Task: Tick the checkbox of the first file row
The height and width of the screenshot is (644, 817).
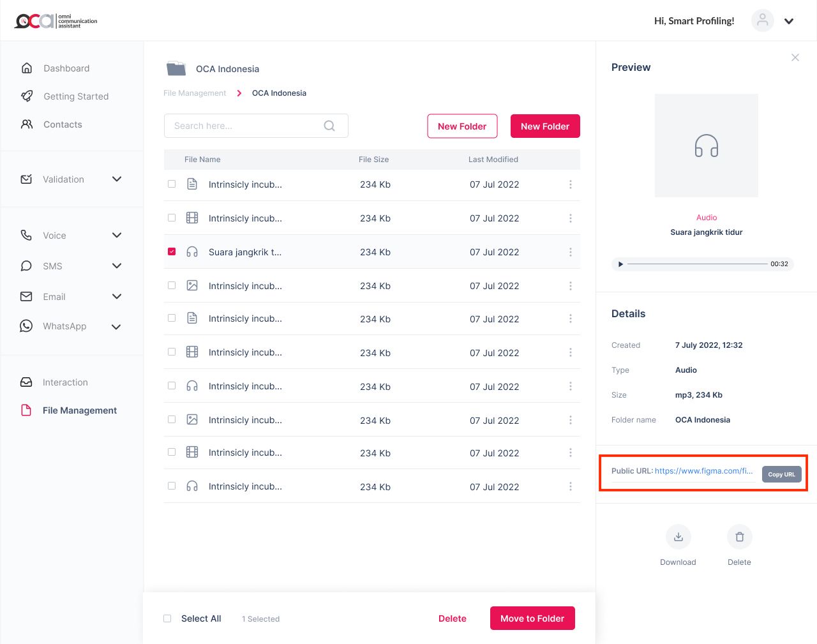Action: pyautogui.click(x=172, y=184)
